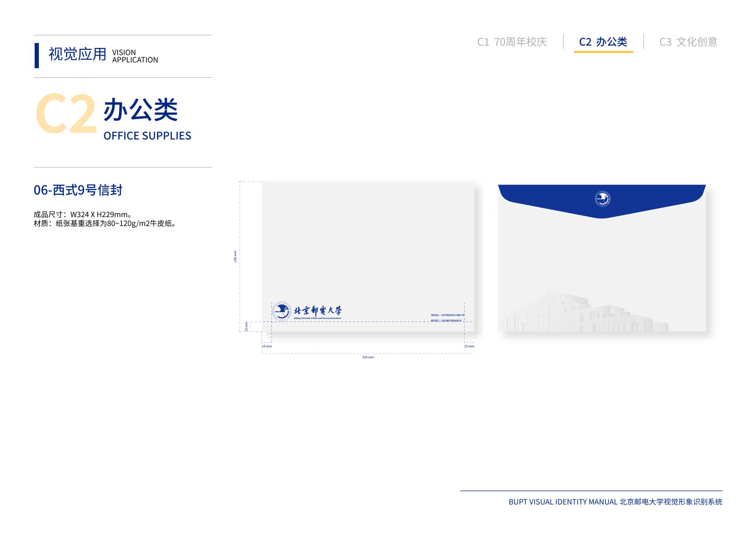Click the 成品尺寸 W324 X H229mm text
The image size is (756, 537).
point(83,215)
